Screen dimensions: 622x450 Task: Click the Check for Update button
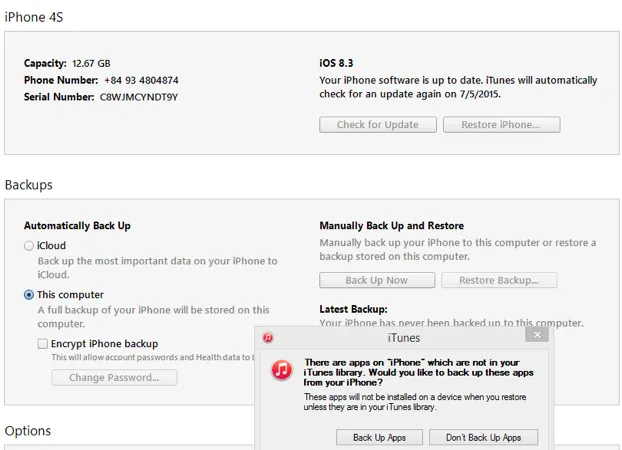[x=377, y=125]
